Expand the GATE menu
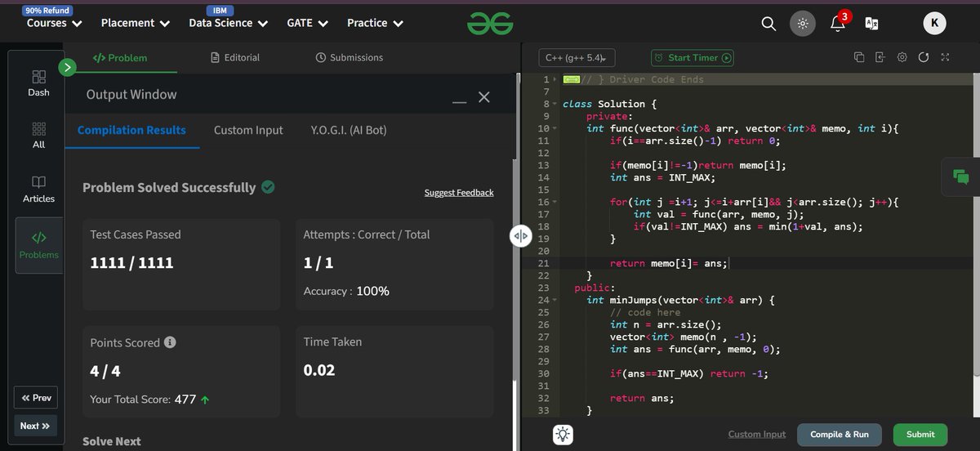 click(307, 23)
